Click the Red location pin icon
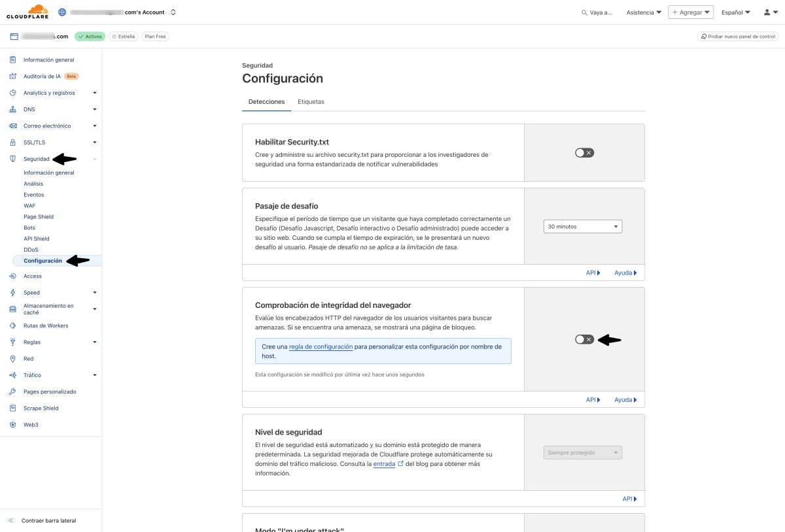 12,359
